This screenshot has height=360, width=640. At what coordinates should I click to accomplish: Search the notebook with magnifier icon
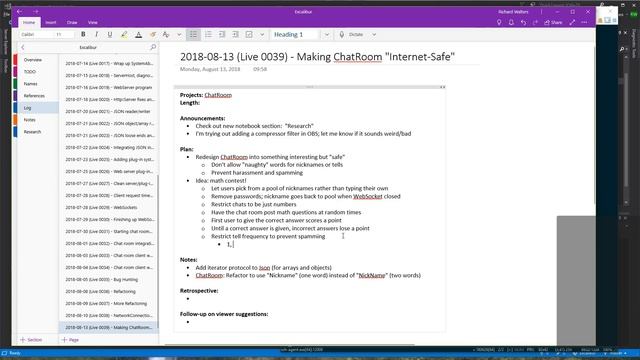153,47
